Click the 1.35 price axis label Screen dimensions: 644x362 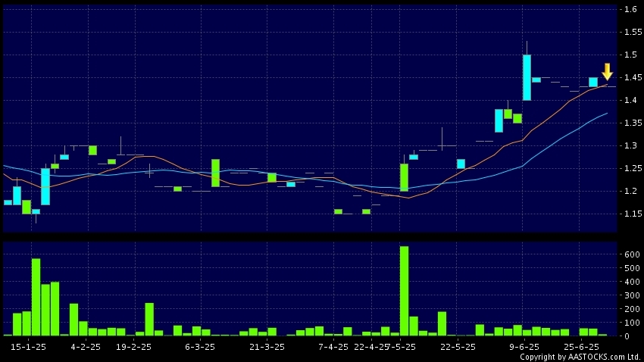(633, 123)
